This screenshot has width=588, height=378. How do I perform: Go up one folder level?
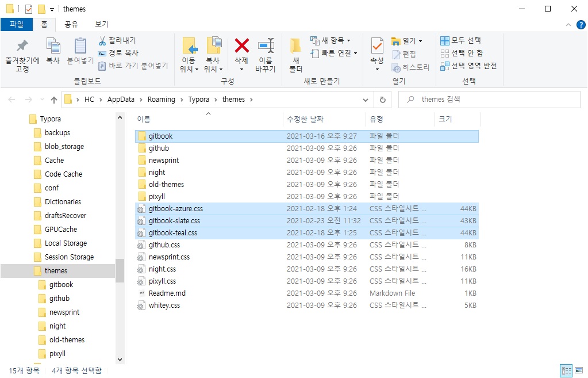(54, 100)
